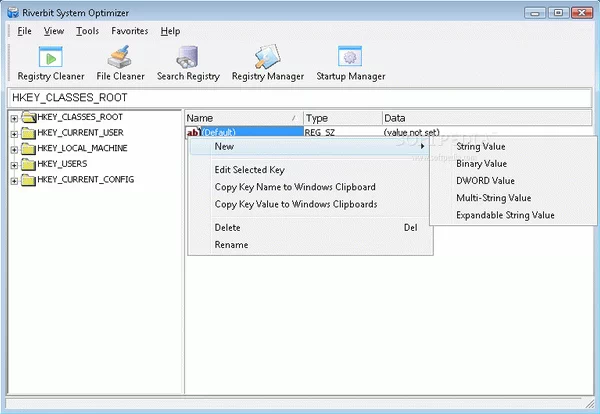Click the HKEY_CURRENT_USER folder icon
This screenshot has width=600, height=414.
(29, 133)
